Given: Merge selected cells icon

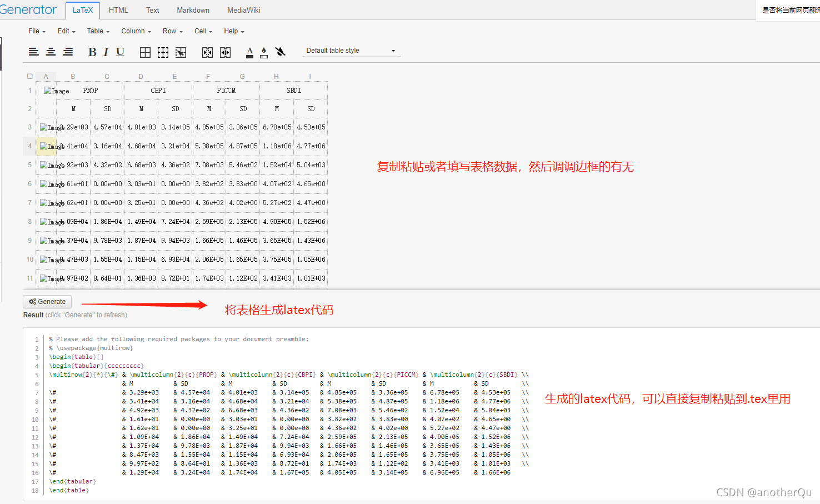Looking at the screenshot, I should click(x=207, y=52).
